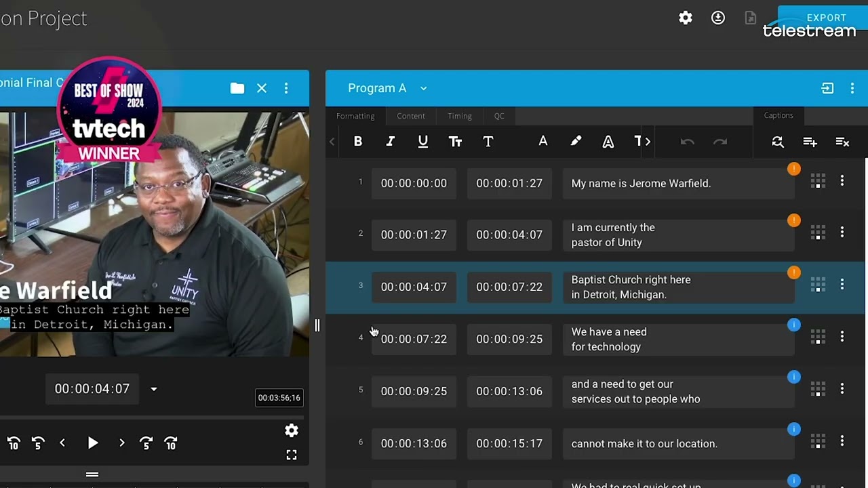Screen dimensions: 868x488
Task: Click end time 00:00:15:17 of caption 6
Action: point(509,443)
